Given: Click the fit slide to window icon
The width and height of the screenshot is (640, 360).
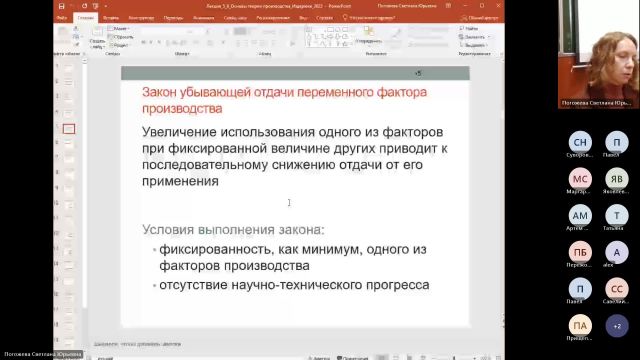Looking at the screenshot, I should pos(498,358).
